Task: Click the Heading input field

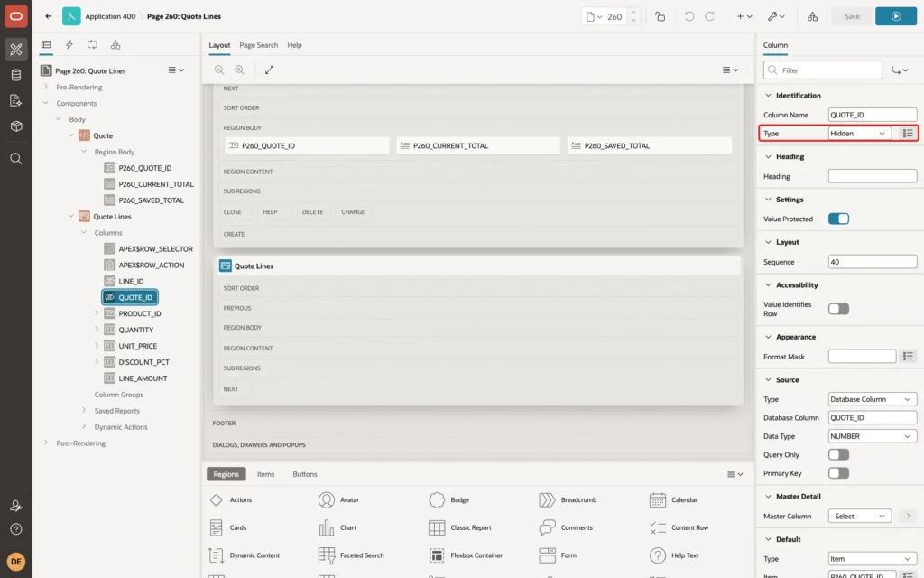Action: pyautogui.click(x=873, y=176)
